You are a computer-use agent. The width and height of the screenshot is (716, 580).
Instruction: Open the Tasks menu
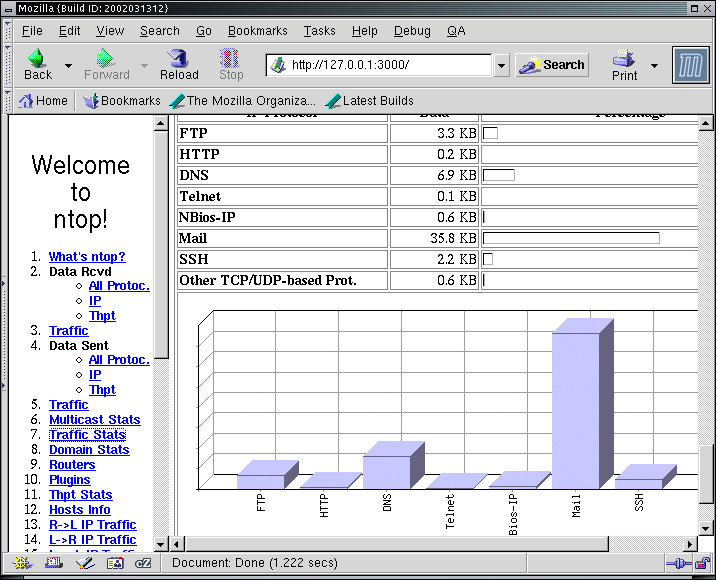tap(319, 31)
